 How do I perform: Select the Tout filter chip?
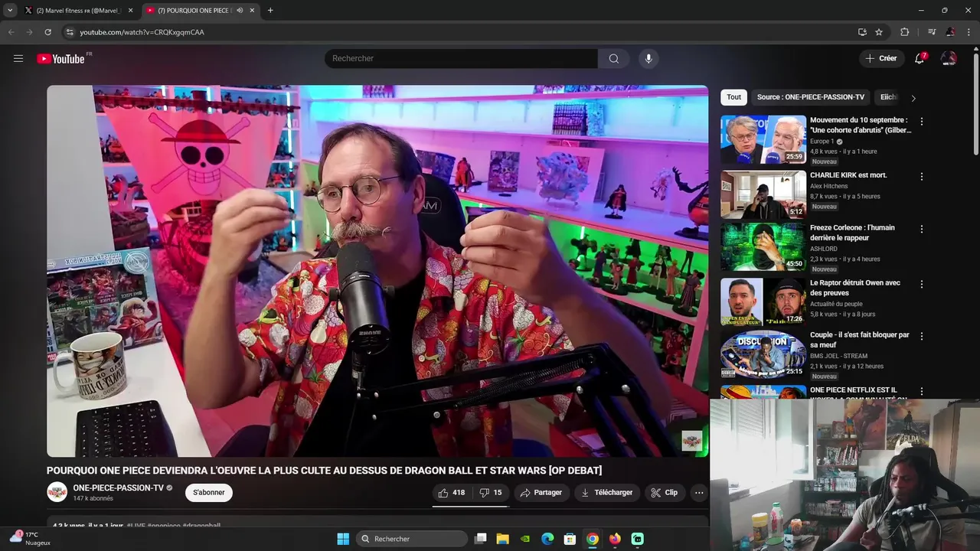[x=734, y=97]
